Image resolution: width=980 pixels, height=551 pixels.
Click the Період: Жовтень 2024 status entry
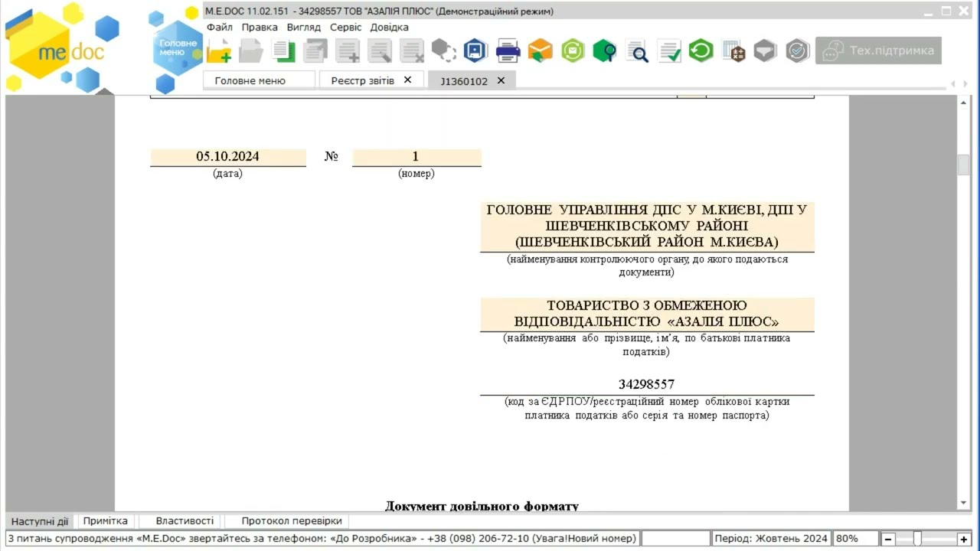tap(771, 539)
